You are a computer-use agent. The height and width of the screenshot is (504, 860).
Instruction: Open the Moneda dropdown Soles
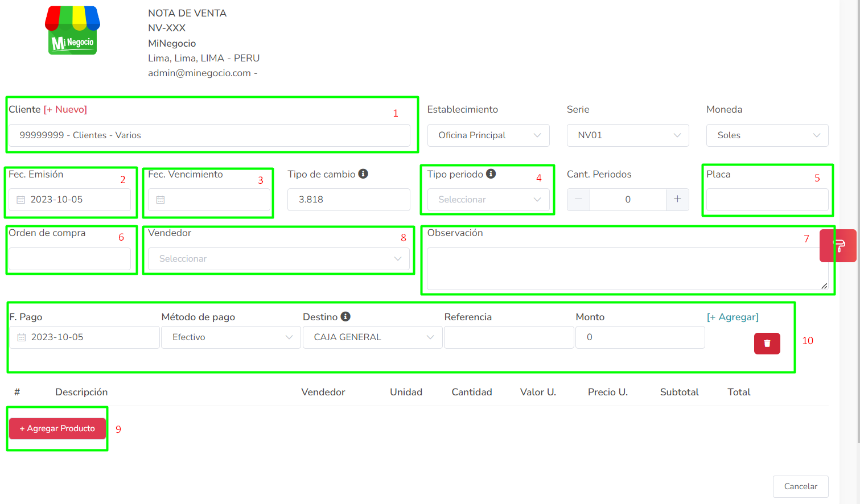(x=767, y=135)
